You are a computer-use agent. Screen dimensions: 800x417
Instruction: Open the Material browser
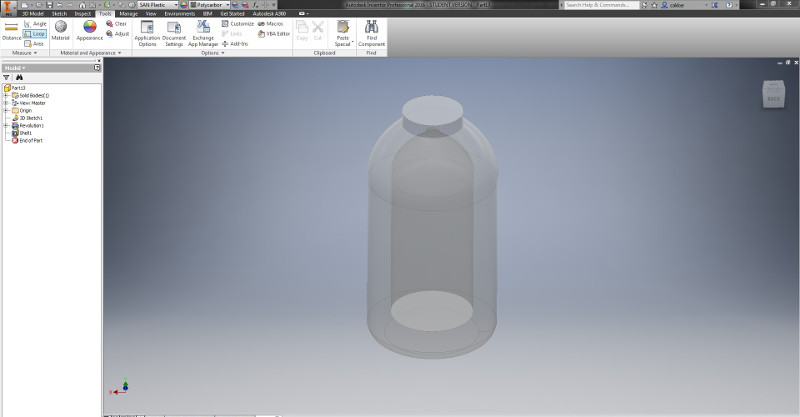click(61, 31)
